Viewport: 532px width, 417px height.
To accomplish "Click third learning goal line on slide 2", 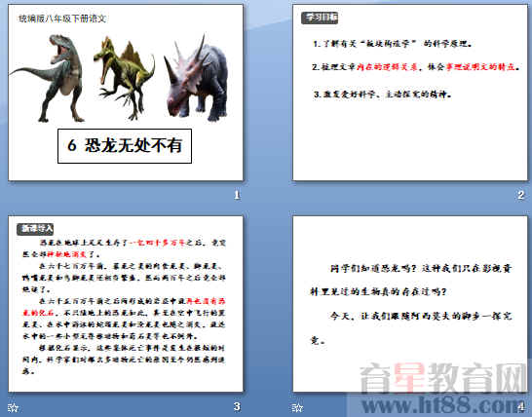I will (382, 95).
